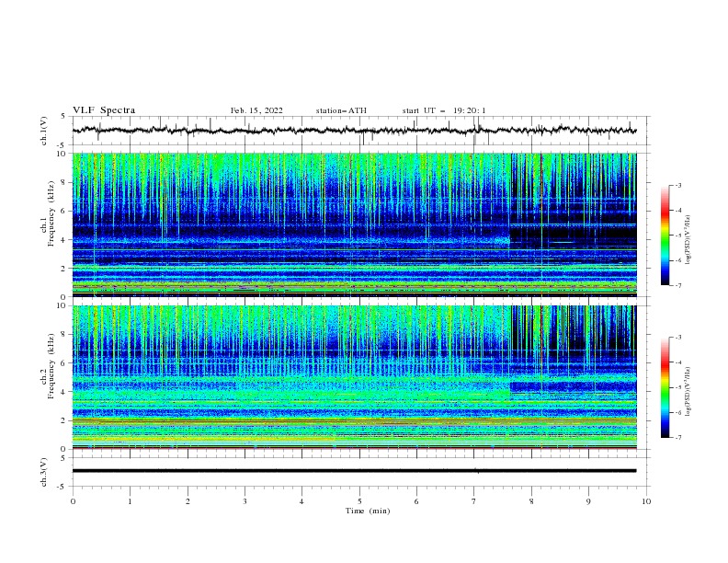This screenshot has height=563, width=728.
Task: Click the upper colorbar next to ch.1 spectrogram
Action: click(x=665, y=236)
